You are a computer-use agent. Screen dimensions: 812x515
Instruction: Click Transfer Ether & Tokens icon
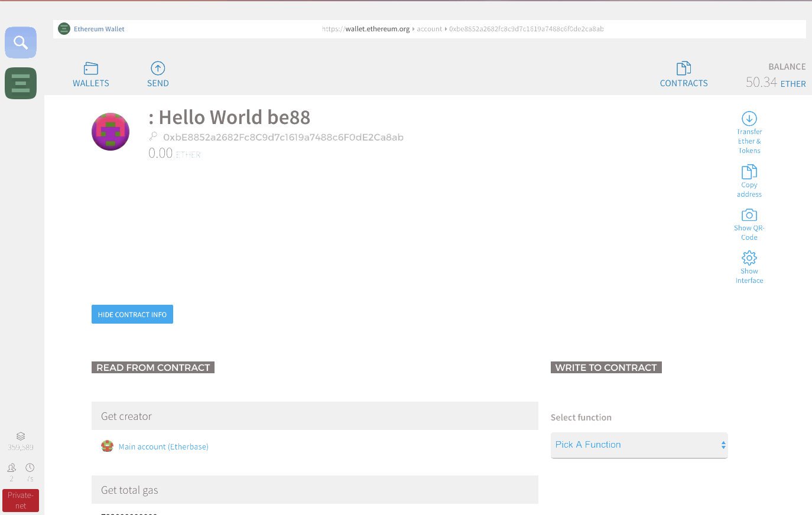coord(749,133)
